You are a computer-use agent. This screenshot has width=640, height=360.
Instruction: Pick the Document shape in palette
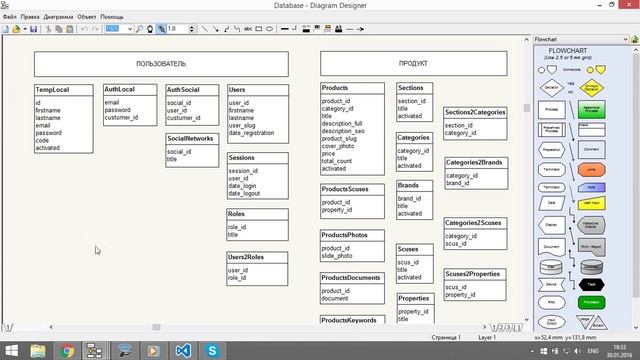(551, 247)
